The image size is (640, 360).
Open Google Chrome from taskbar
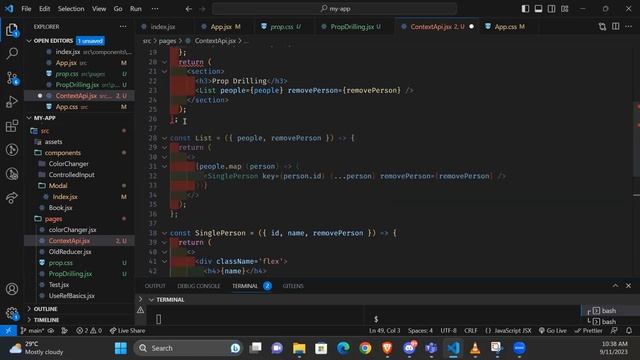(x=365, y=348)
